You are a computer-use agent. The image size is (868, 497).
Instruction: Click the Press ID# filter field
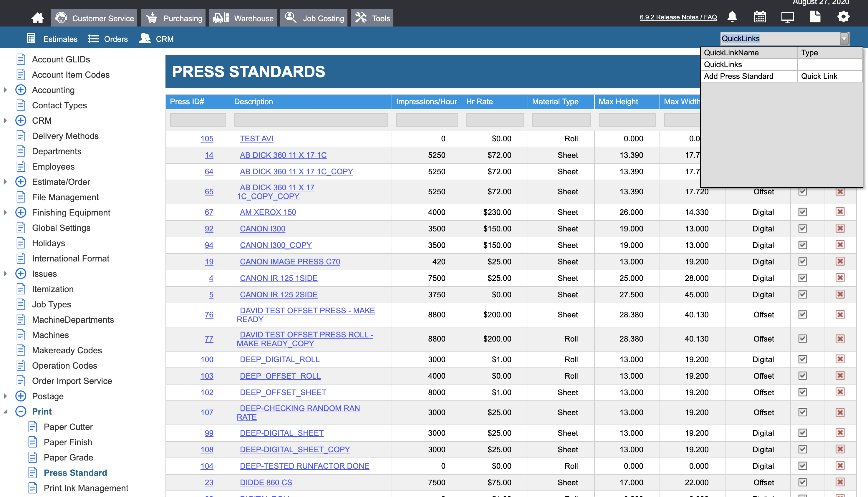198,120
